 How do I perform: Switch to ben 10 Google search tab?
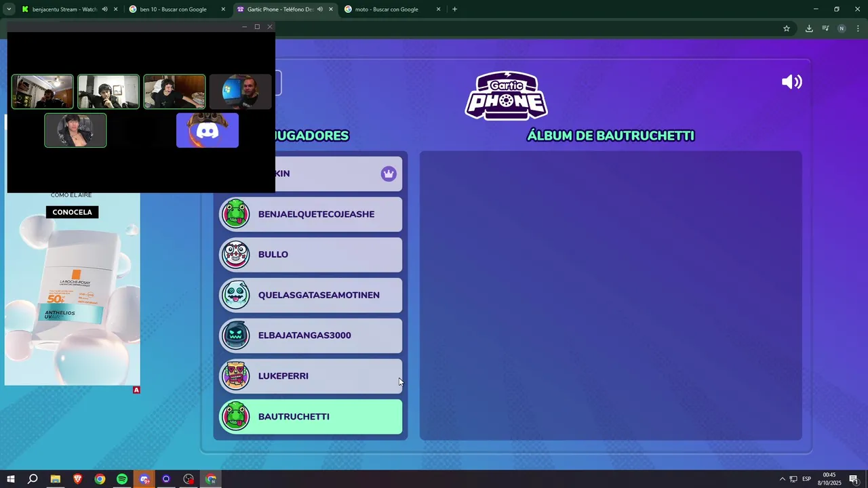click(173, 9)
